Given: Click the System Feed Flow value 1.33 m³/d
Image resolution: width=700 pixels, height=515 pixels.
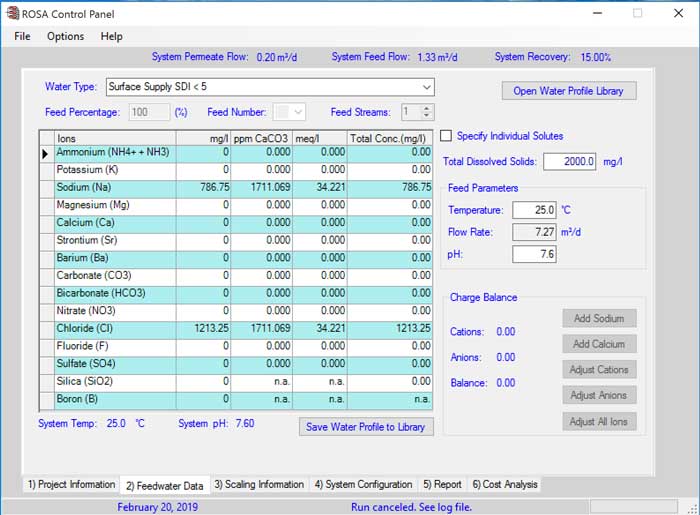Looking at the screenshot, I should [438, 57].
